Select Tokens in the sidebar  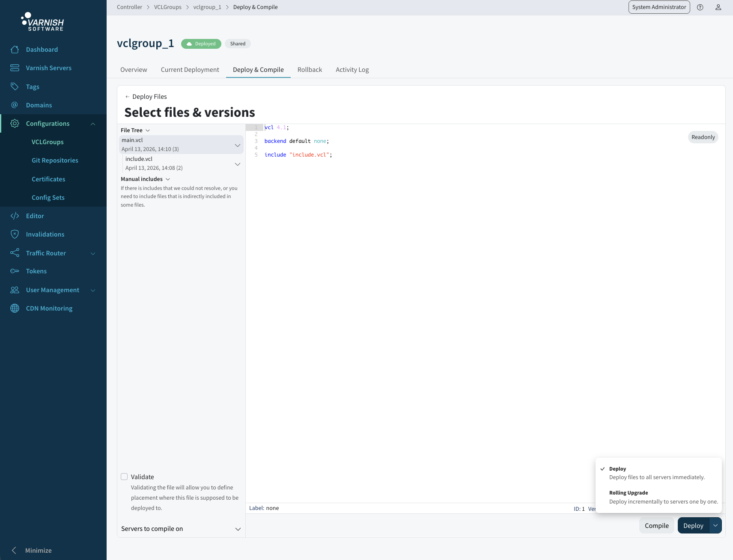tap(36, 271)
